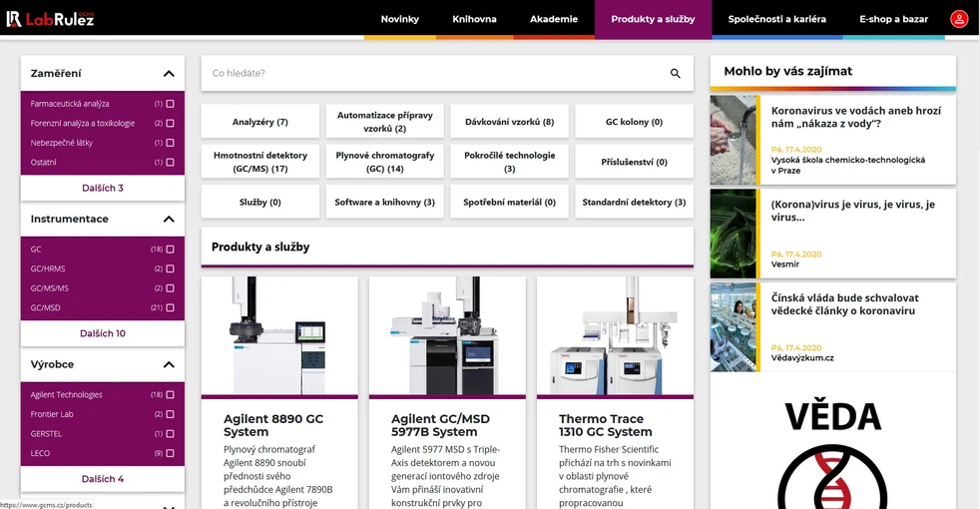Select Standardní detektory (3) category

point(634,202)
